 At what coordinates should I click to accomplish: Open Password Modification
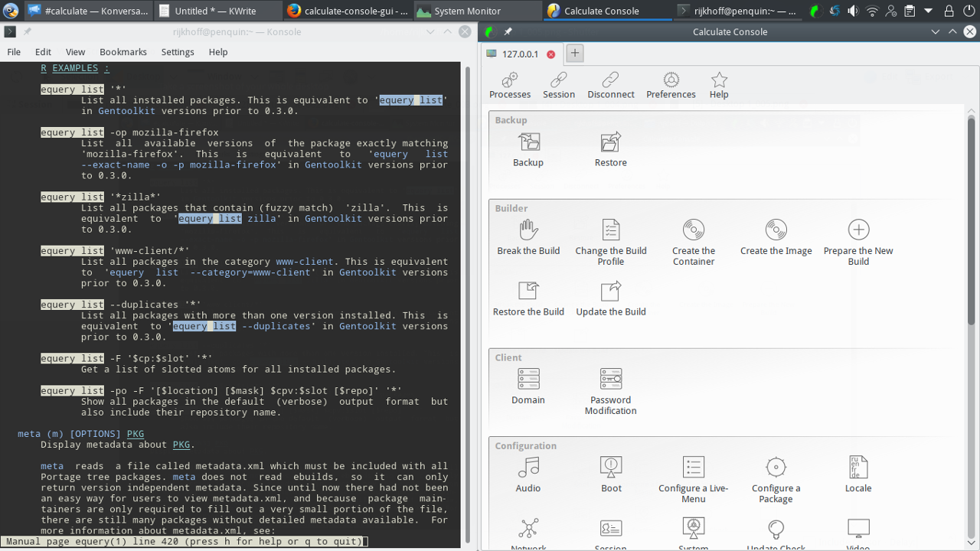pyautogui.click(x=611, y=392)
